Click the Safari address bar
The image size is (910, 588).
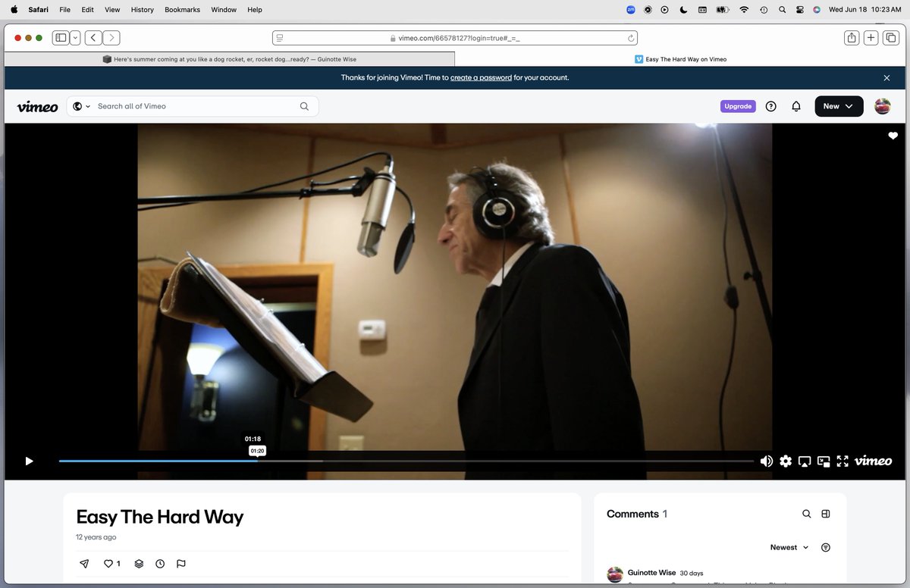coord(455,38)
